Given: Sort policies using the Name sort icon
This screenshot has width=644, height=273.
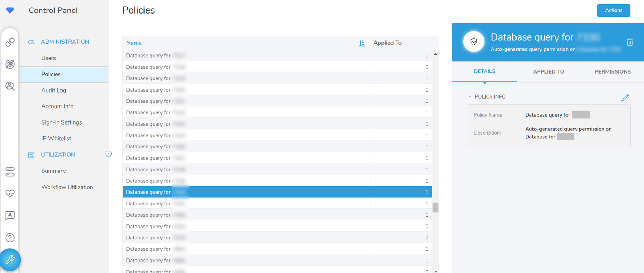Looking at the screenshot, I should point(362,43).
